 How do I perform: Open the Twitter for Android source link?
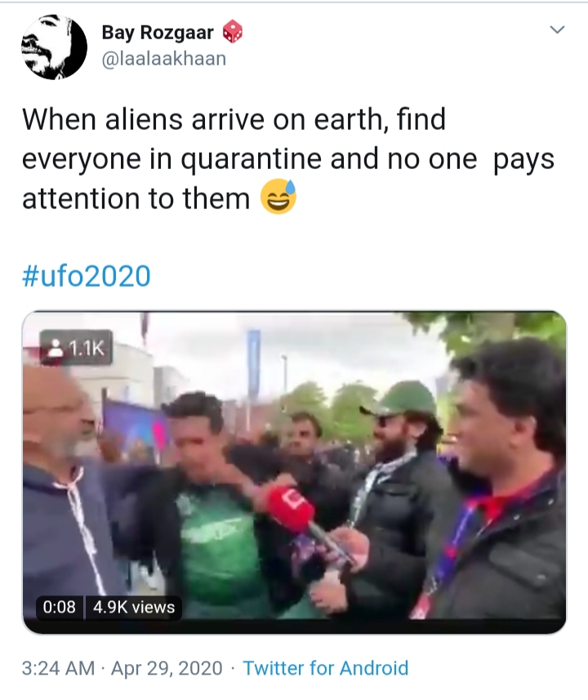(326, 668)
